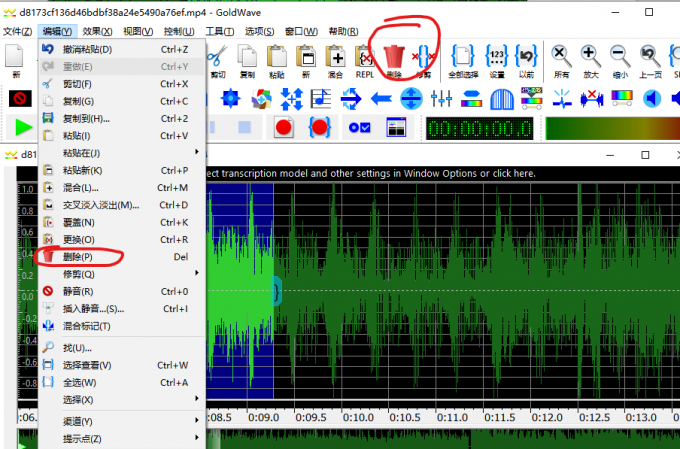Choose 复制(G) in the edit menu
Viewport: 680px width, 449px height.
[x=121, y=101]
